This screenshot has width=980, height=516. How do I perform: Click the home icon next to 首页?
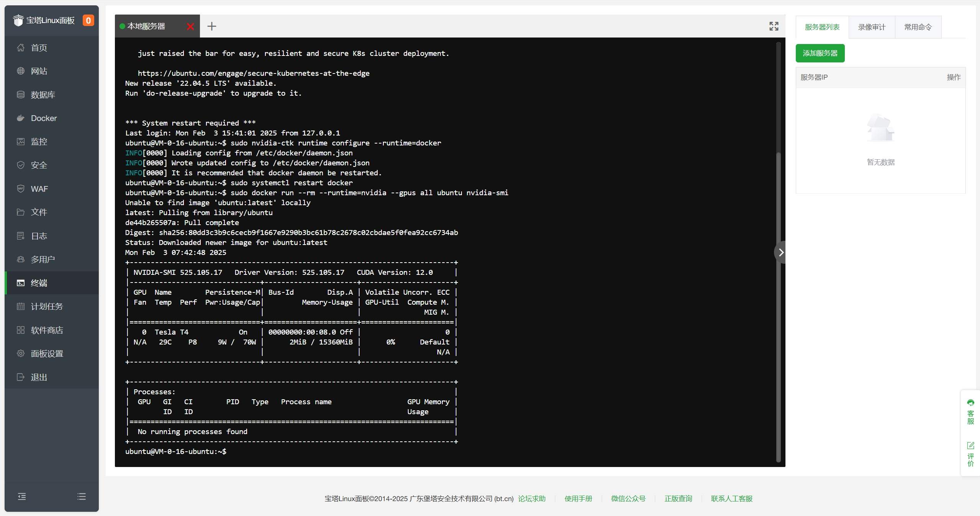(x=21, y=48)
